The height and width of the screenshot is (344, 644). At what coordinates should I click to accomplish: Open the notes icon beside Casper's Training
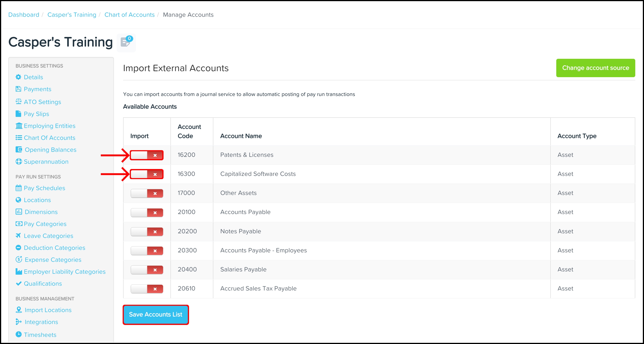click(x=126, y=43)
